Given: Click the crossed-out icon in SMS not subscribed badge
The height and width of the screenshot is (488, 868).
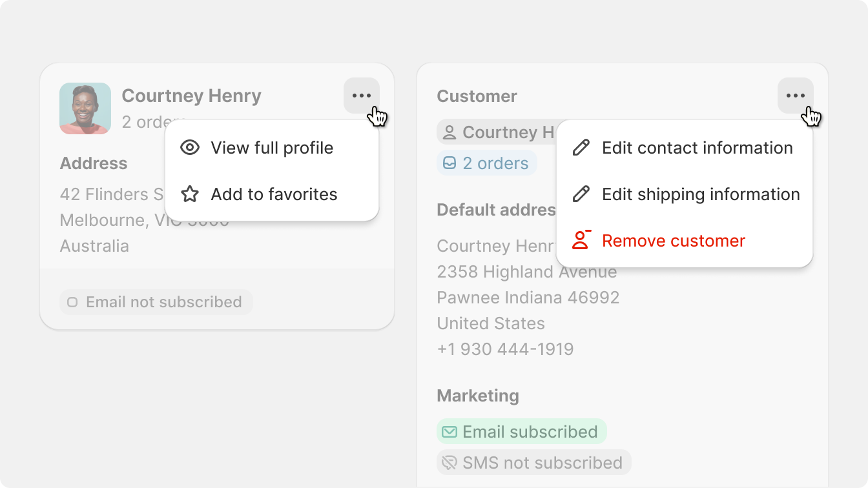Looking at the screenshot, I should [x=449, y=463].
